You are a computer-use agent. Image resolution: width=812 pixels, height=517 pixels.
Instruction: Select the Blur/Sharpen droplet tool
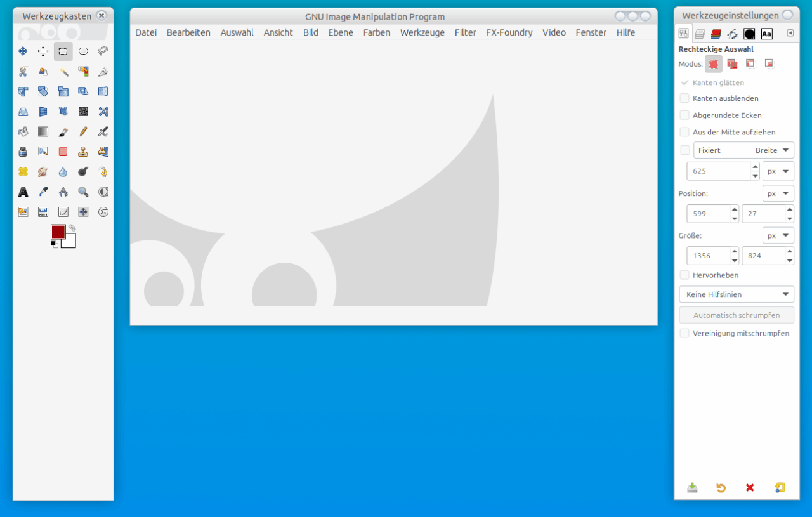(x=63, y=172)
